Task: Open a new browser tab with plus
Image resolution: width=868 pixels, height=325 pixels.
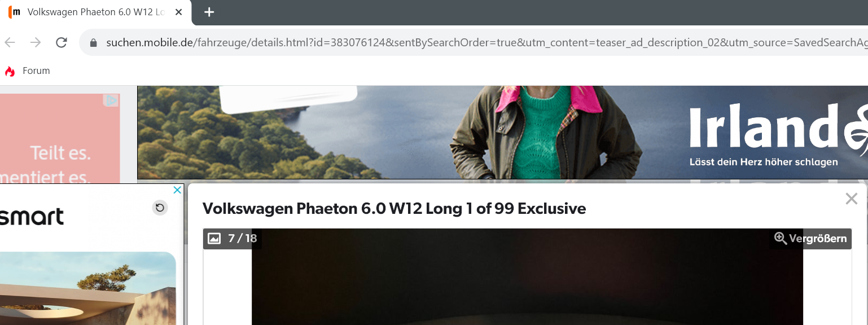Action: click(209, 12)
